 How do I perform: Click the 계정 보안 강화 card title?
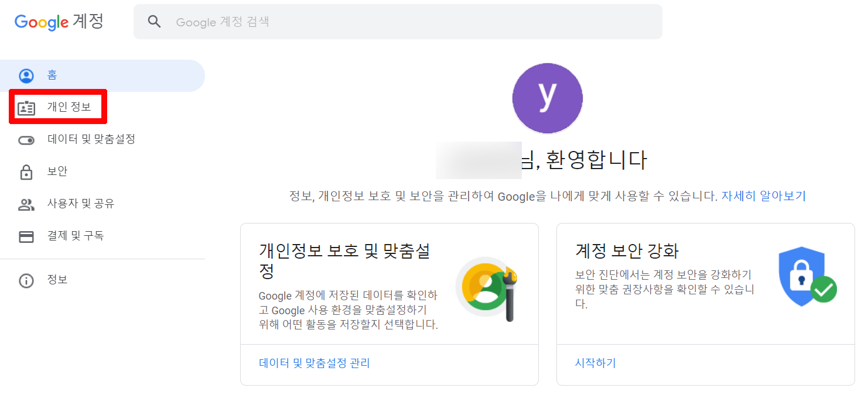pyautogui.click(x=627, y=251)
